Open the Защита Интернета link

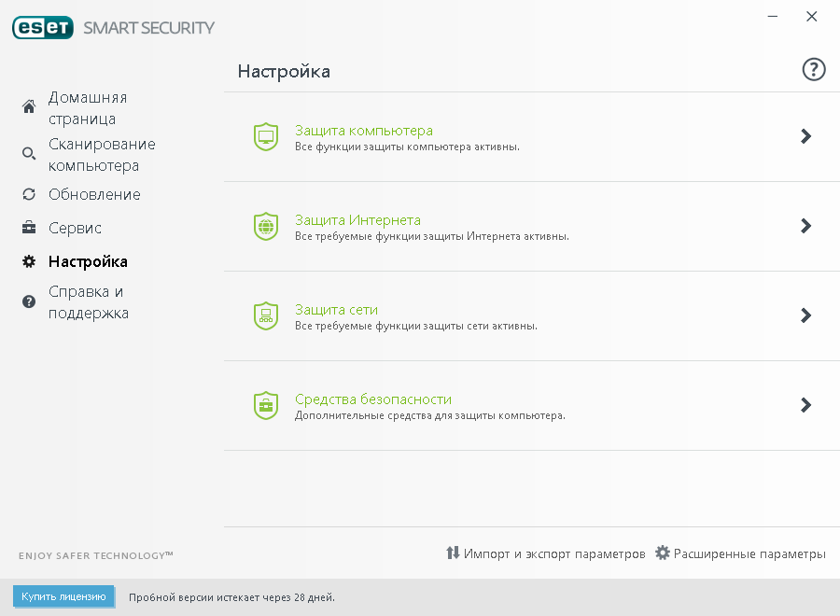tap(357, 219)
